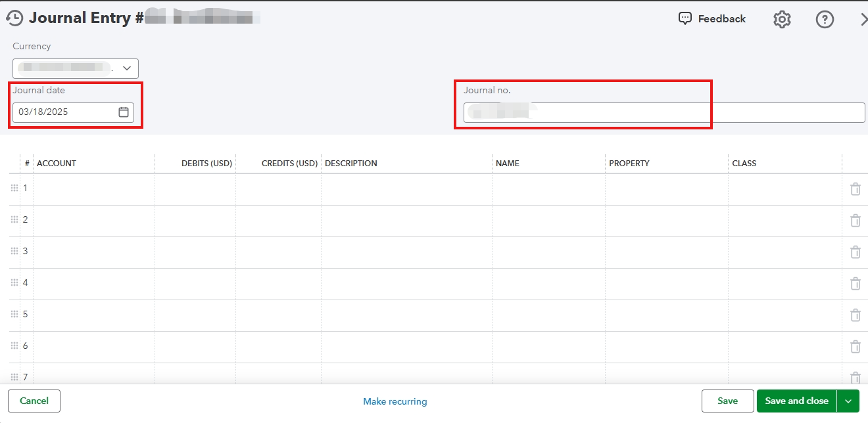Open the Save and close dropdown arrow

(x=848, y=401)
